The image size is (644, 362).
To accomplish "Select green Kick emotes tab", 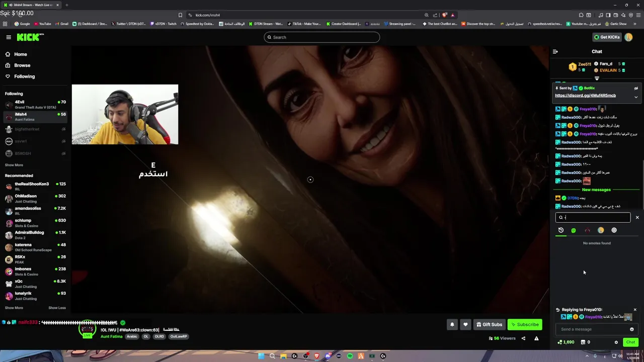I will (x=574, y=230).
